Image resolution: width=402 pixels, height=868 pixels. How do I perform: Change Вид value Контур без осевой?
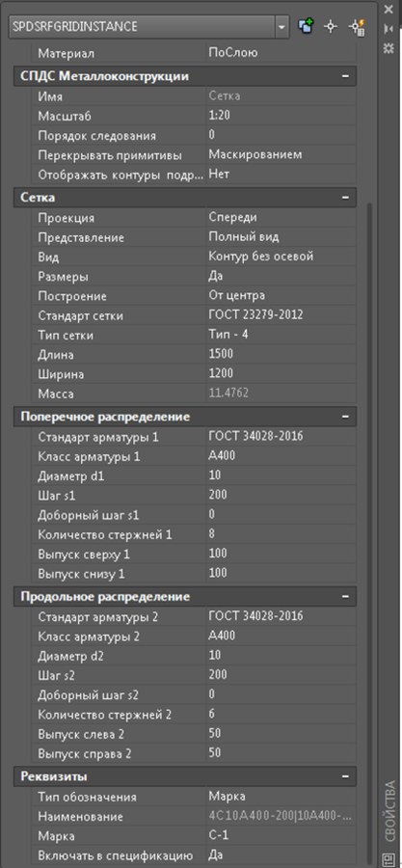coord(281,257)
